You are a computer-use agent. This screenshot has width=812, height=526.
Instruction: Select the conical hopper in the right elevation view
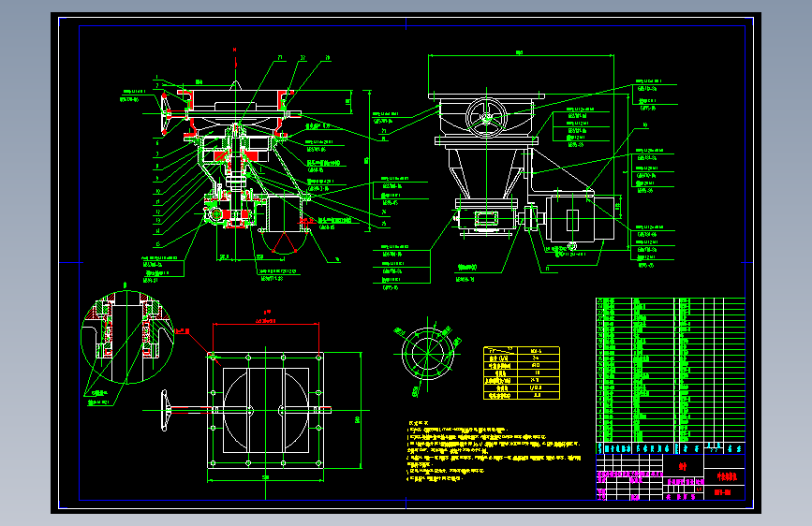click(x=486, y=172)
